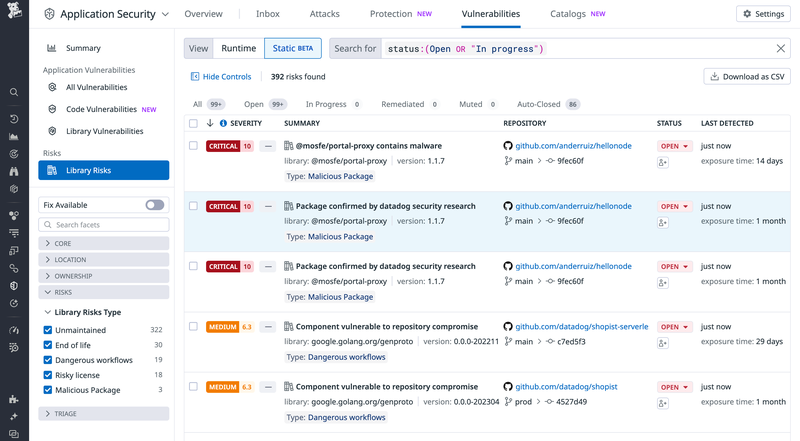Clear the search query with the X icon
The image size is (800, 441).
coord(781,49)
